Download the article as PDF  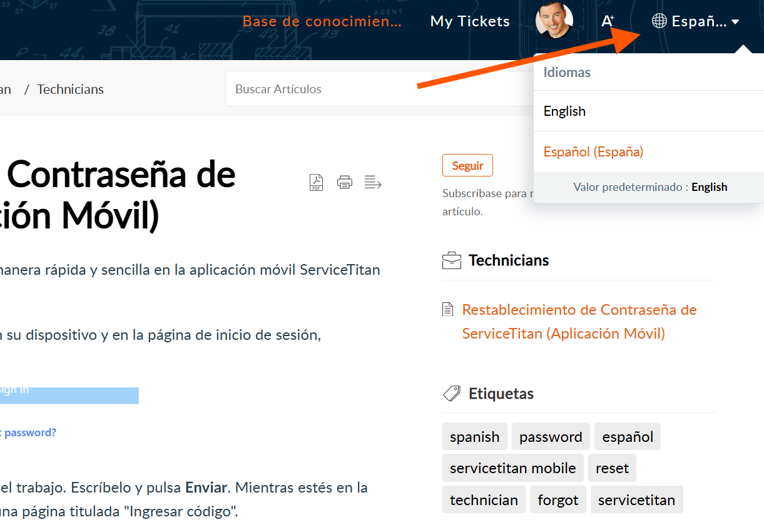317,182
